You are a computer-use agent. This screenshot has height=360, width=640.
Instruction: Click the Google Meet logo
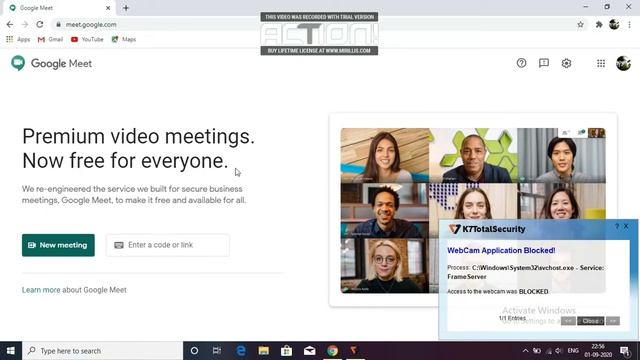51,64
